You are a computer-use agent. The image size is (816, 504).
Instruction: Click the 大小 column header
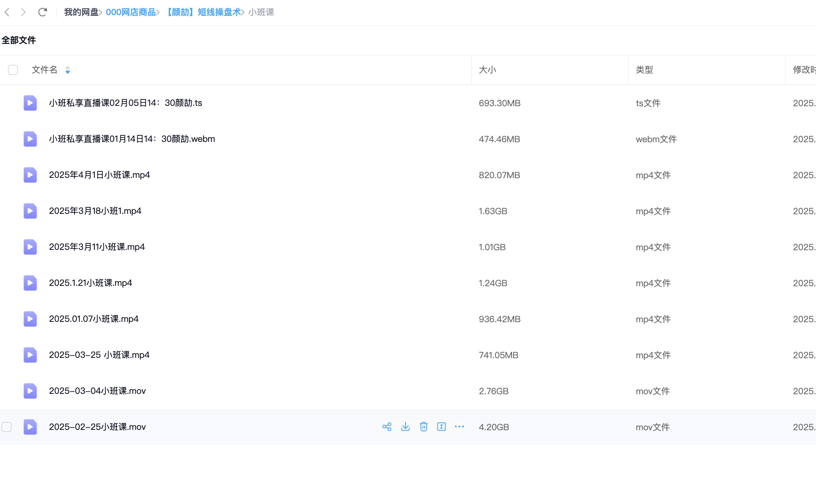pos(488,70)
